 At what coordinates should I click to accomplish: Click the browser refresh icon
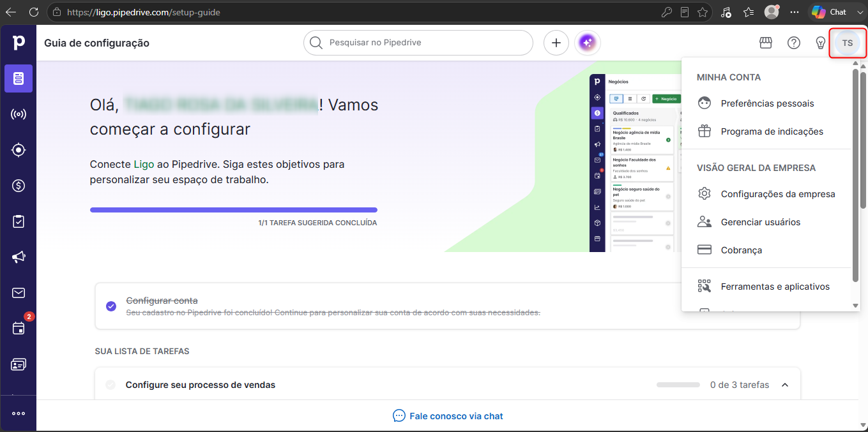point(34,12)
